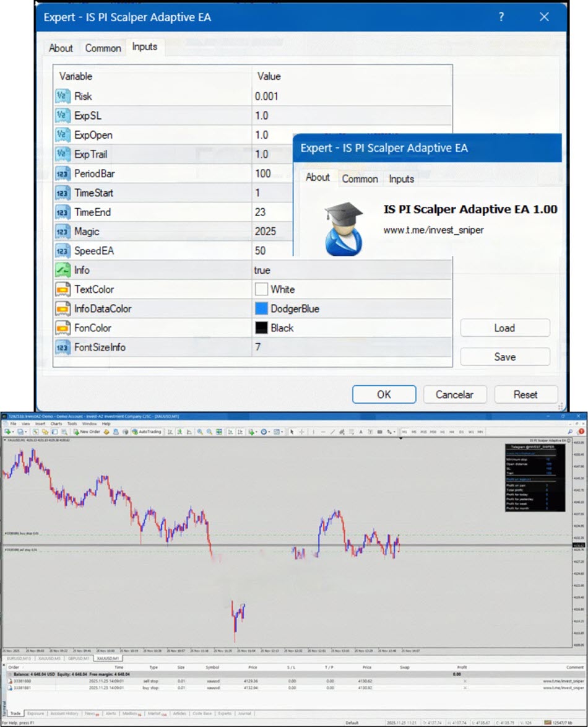Select the buy stop order 33381881 row
The width and height of the screenshot is (588, 727).
coord(296,687)
